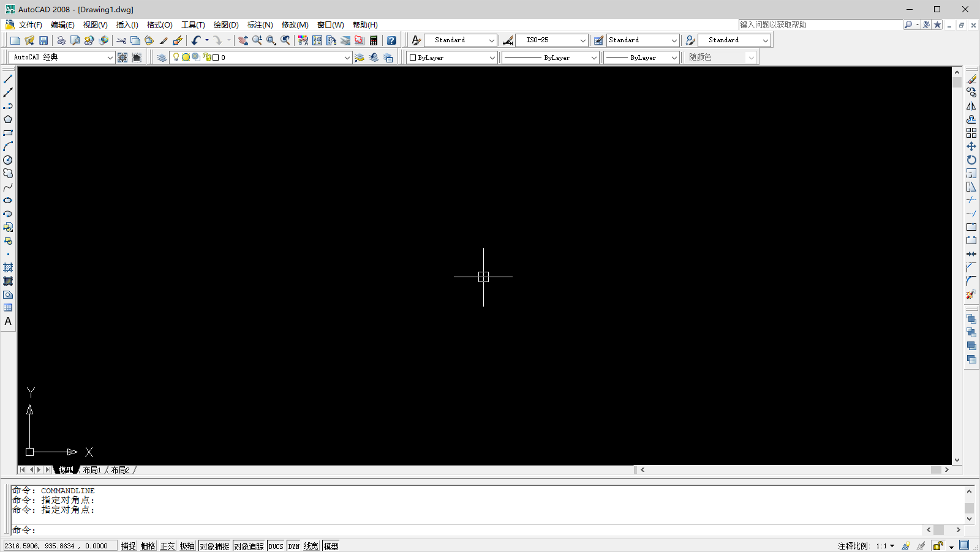The height and width of the screenshot is (552, 980).
Task: Toggle 栅格 grid display on
Action: click(x=147, y=545)
